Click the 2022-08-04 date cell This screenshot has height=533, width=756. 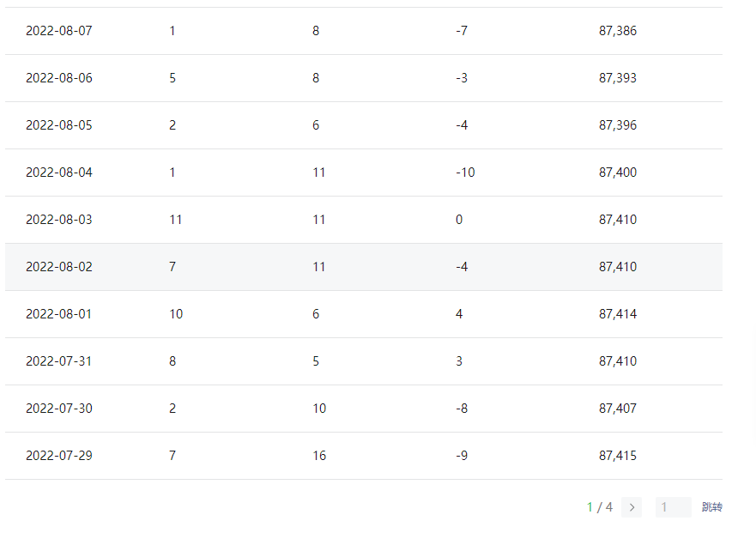(x=59, y=173)
